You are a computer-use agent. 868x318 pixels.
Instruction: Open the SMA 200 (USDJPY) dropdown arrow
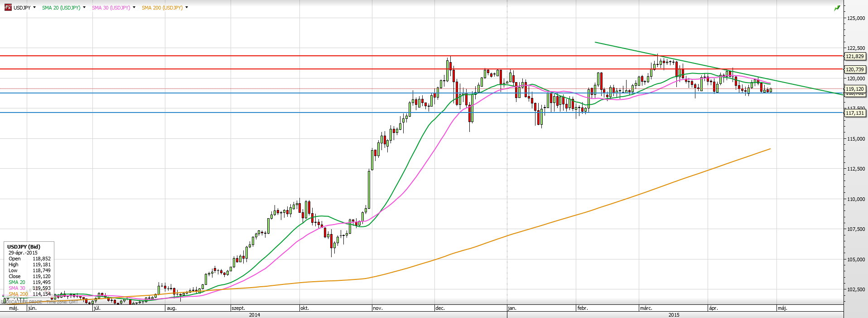coord(187,8)
